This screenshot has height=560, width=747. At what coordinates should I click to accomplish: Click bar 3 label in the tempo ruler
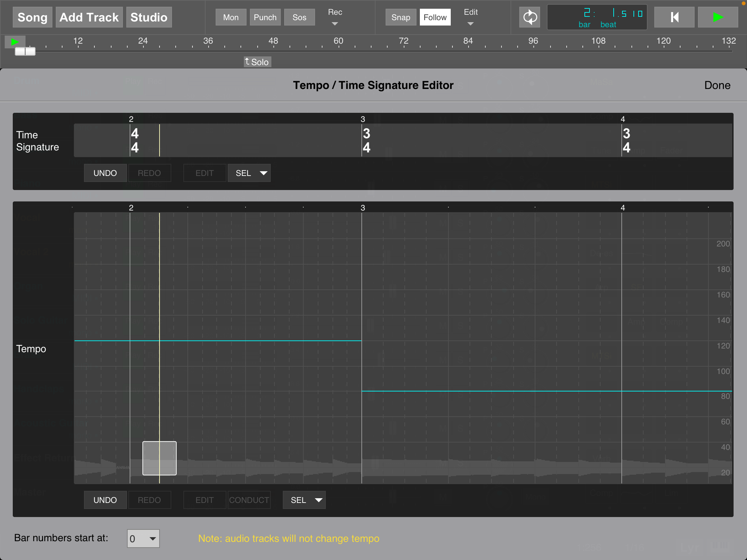[363, 208]
